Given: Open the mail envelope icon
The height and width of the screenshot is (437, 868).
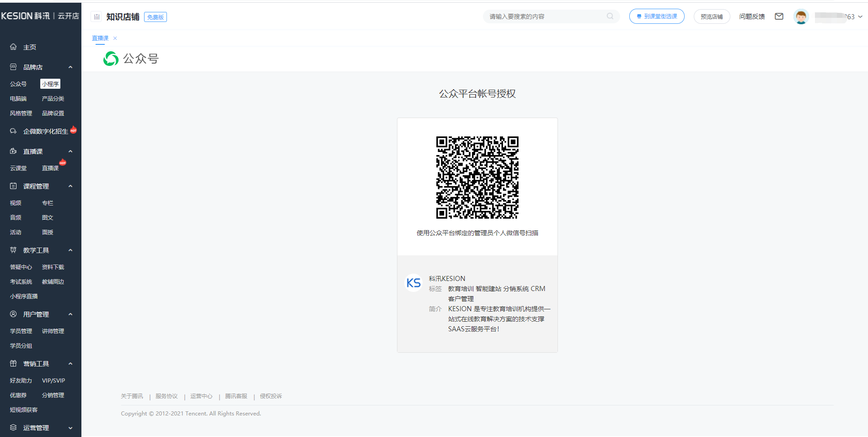Looking at the screenshot, I should [x=779, y=16].
